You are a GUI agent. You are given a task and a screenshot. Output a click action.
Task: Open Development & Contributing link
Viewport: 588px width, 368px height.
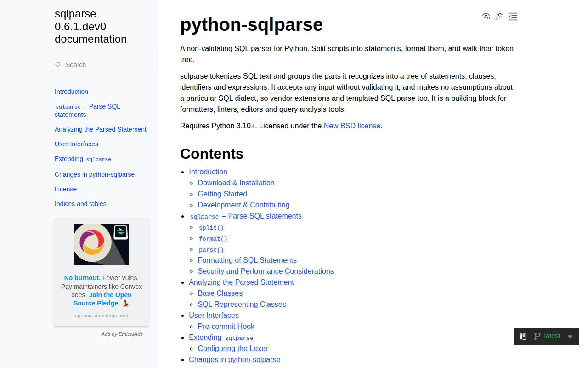coord(243,205)
